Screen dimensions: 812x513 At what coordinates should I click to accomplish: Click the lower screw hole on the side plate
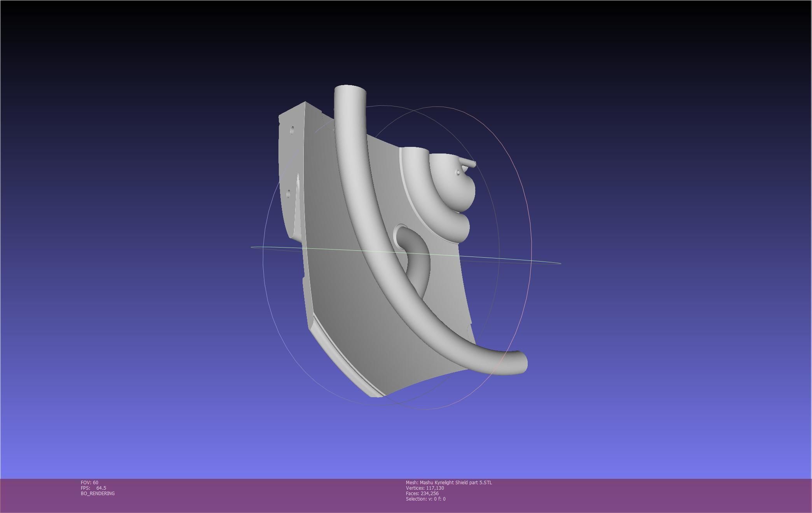tap(289, 194)
